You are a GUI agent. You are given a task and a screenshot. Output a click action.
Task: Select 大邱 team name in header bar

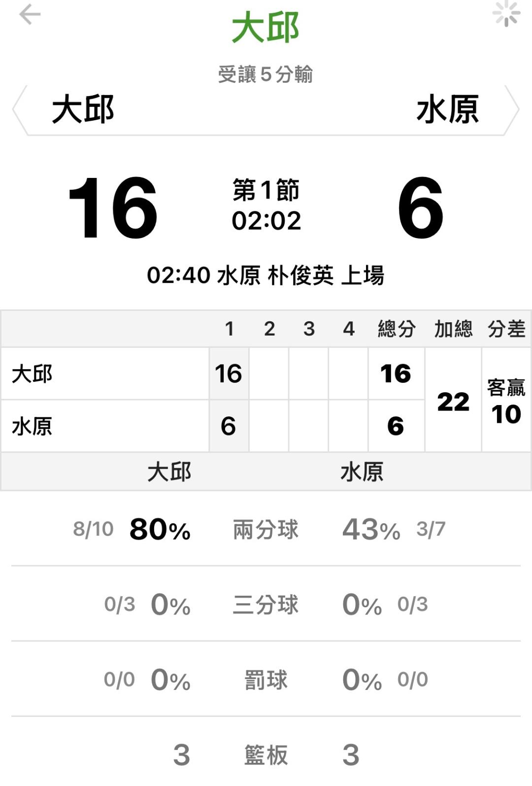click(x=83, y=109)
